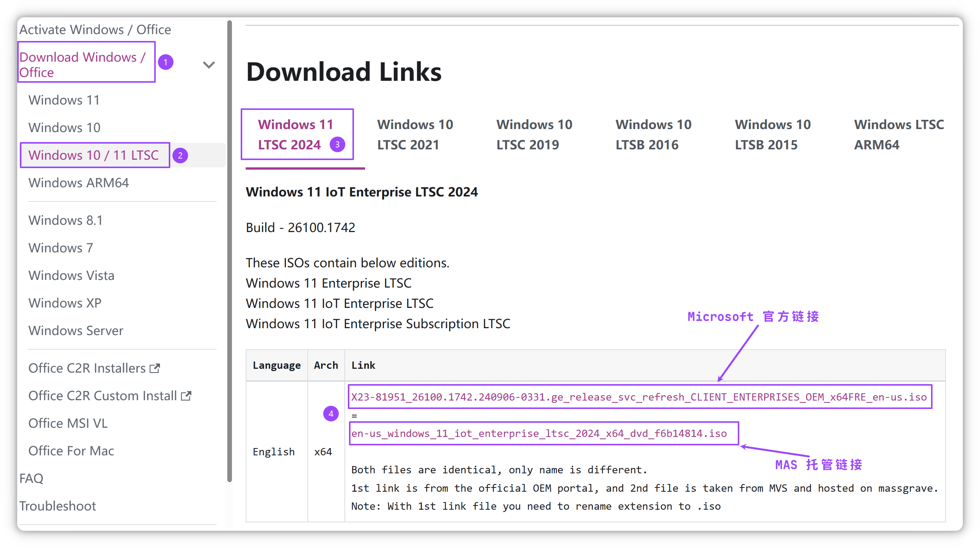
Task: Switch to the Windows 10 LTSC 2021 tab
Action: (x=415, y=134)
